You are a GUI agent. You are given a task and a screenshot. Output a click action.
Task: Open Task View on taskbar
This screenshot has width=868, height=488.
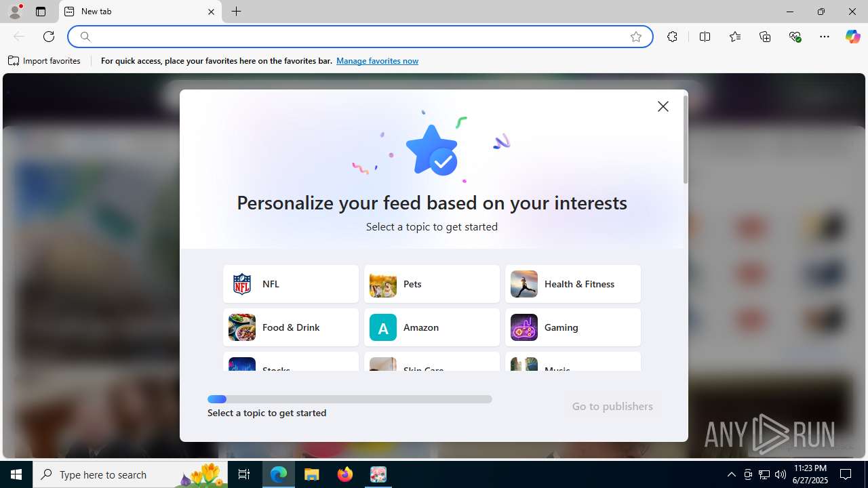click(x=244, y=474)
